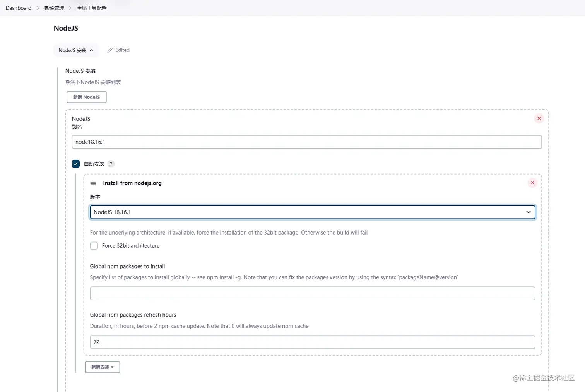Click the drag handle beside Install from nodejs.org
Screen dimensions: 585x392
pyautogui.click(x=93, y=183)
